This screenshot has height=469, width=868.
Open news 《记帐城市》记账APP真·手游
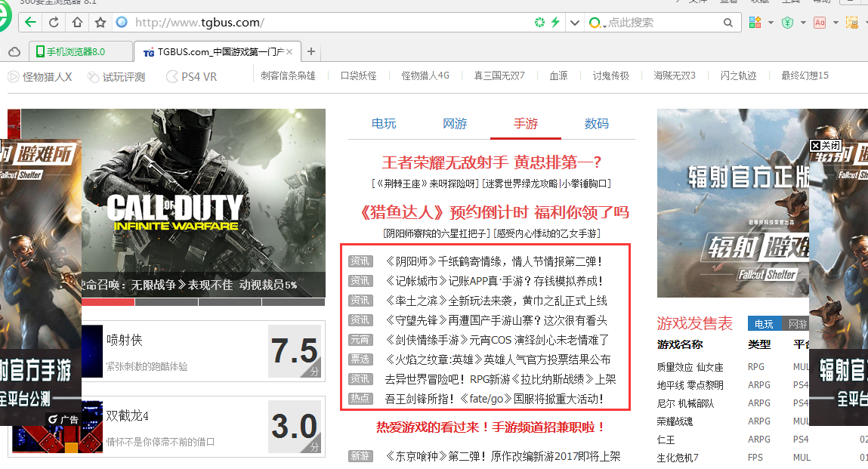click(494, 281)
